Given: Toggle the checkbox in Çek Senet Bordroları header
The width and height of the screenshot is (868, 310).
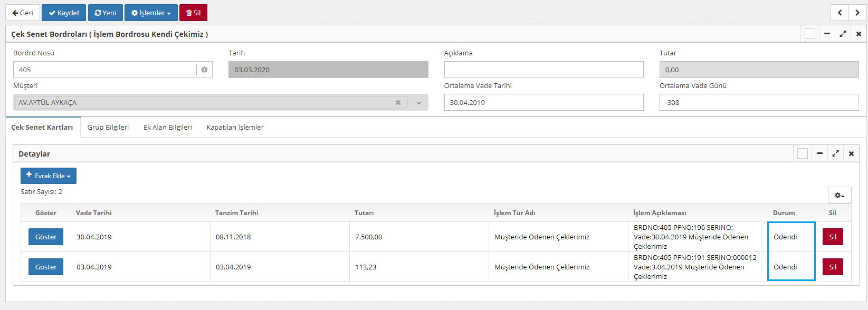Looking at the screenshot, I should [810, 34].
